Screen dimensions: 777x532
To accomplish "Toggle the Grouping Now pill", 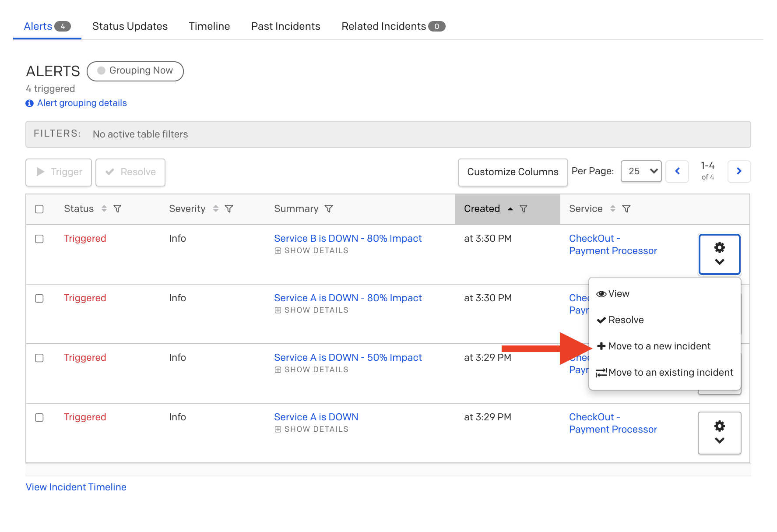I will 135,71.
